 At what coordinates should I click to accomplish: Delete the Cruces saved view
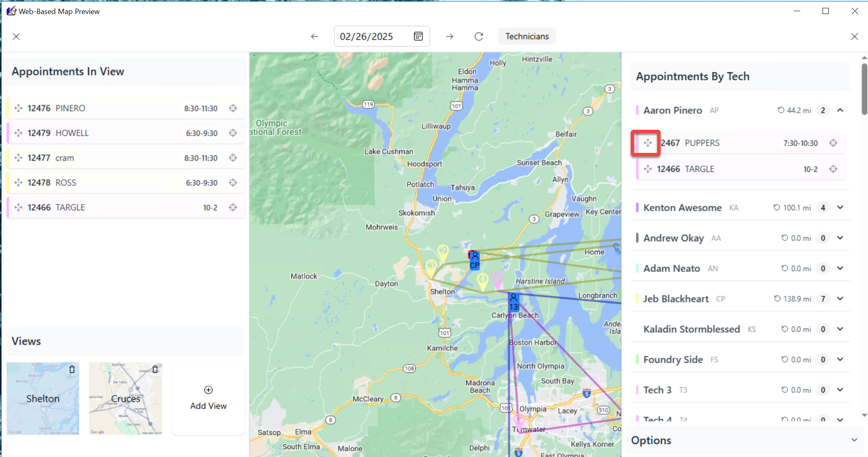[155, 369]
